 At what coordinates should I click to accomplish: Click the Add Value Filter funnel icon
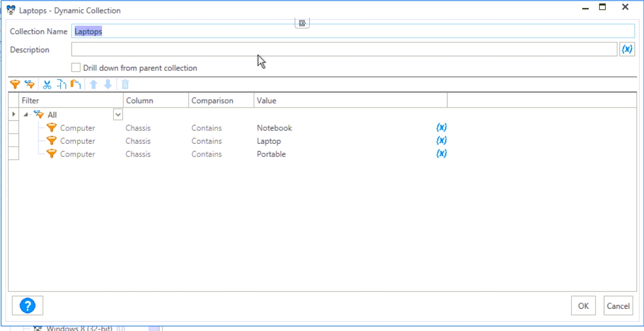point(15,85)
